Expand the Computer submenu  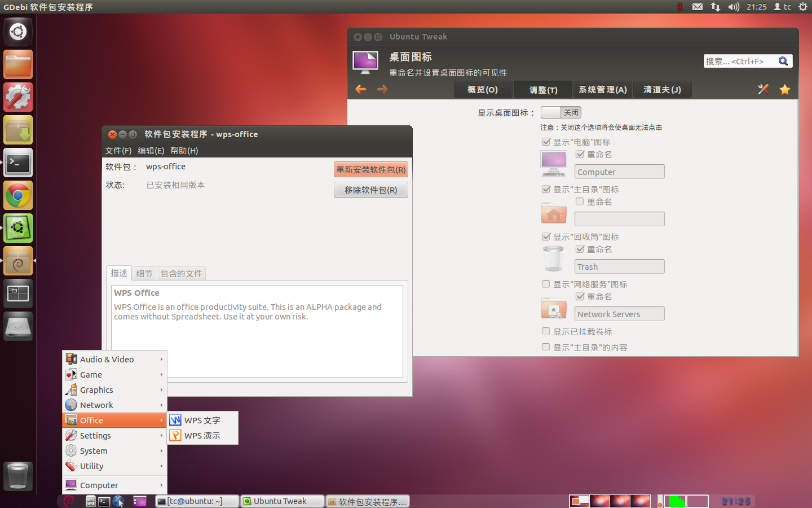pyautogui.click(x=114, y=485)
